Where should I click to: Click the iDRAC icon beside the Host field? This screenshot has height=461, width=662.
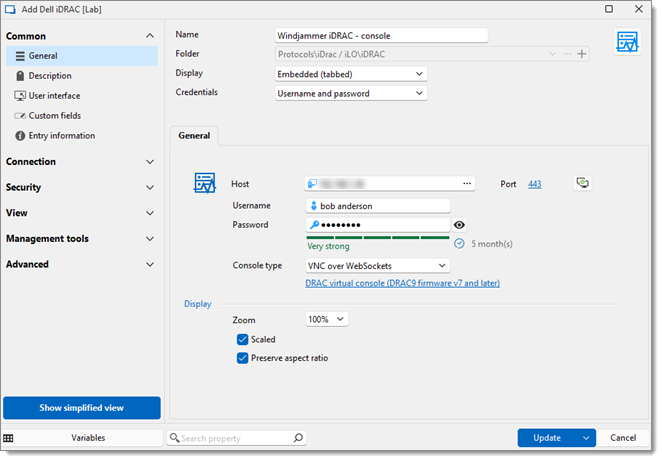(205, 183)
